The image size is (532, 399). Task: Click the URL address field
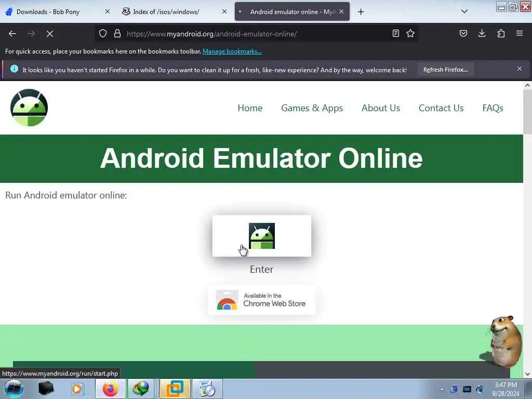click(256, 34)
